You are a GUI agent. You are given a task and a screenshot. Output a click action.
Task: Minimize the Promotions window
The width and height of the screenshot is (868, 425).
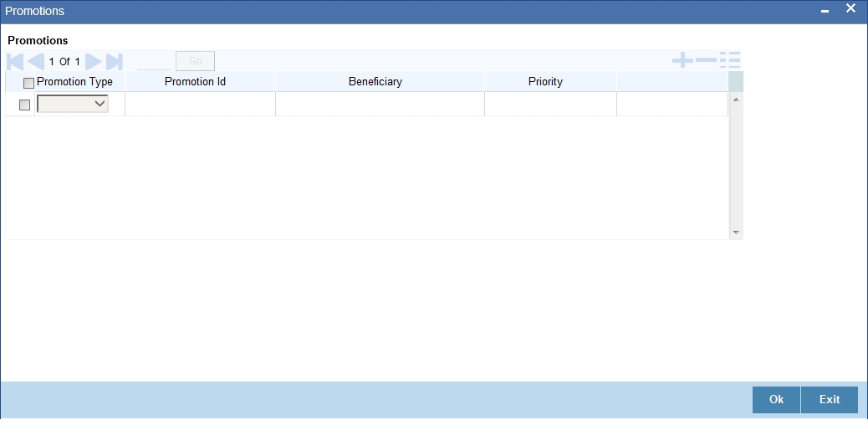(825, 11)
